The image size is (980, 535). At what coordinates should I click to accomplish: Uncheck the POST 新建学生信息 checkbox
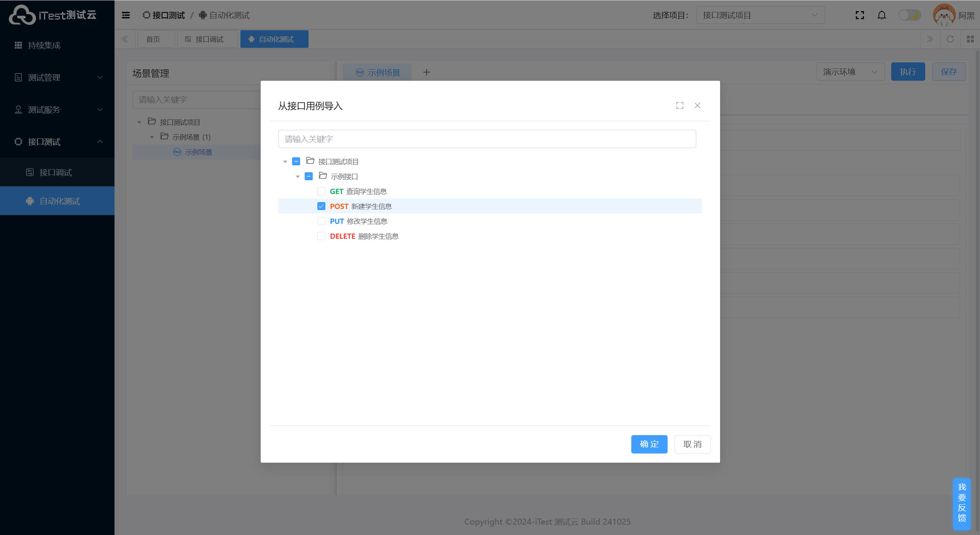pos(321,206)
